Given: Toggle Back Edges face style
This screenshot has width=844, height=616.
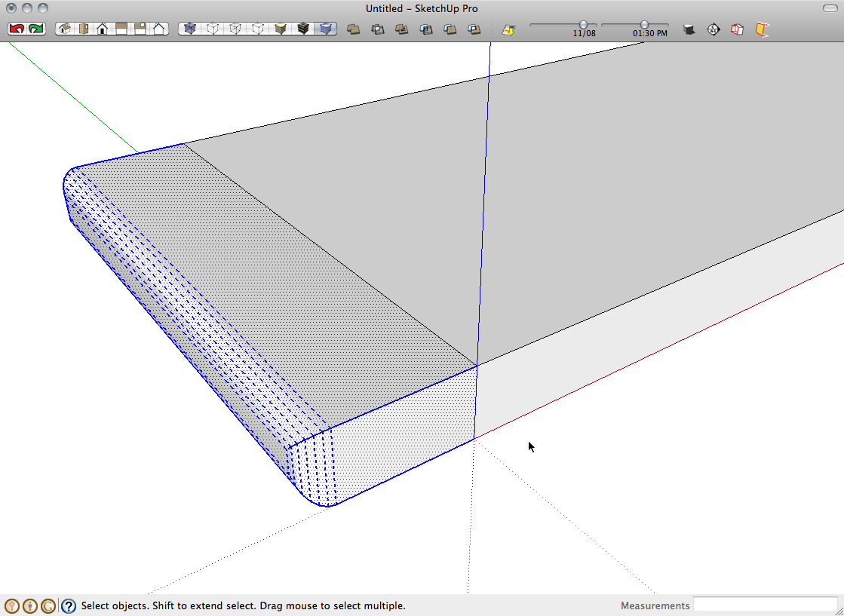Looking at the screenshot, I should 213,29.
